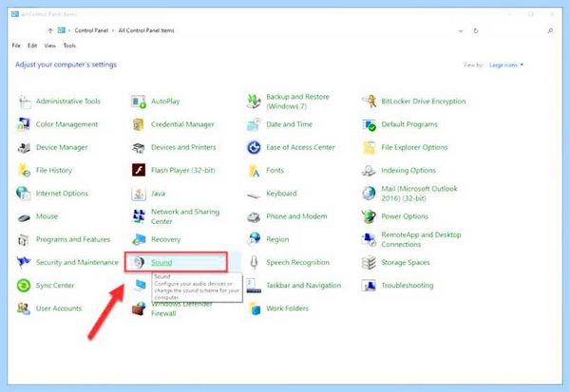
Task: Open the Java control panel icon
Action: pyautogui.click(x=139, y=194)
